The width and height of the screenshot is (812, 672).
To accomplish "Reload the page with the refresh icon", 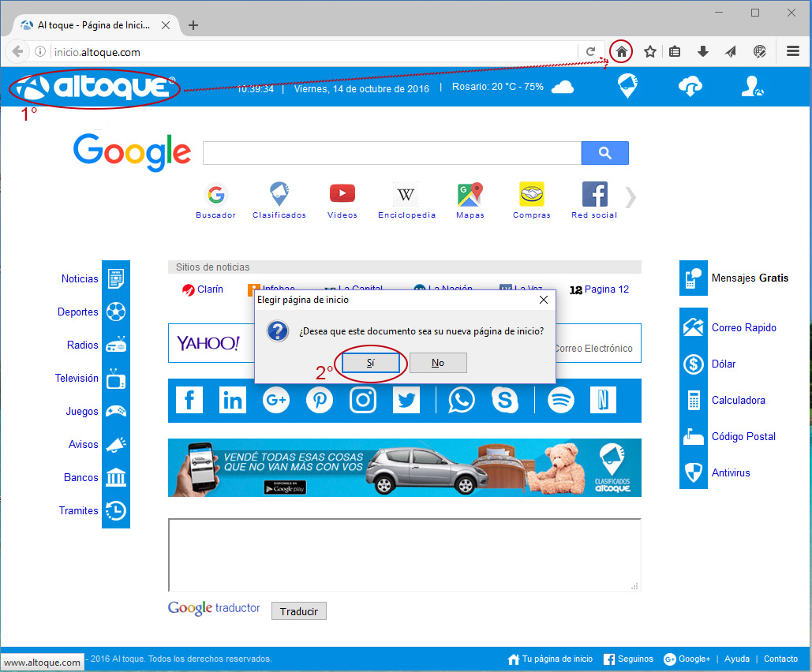I will (x=590, y=52).
